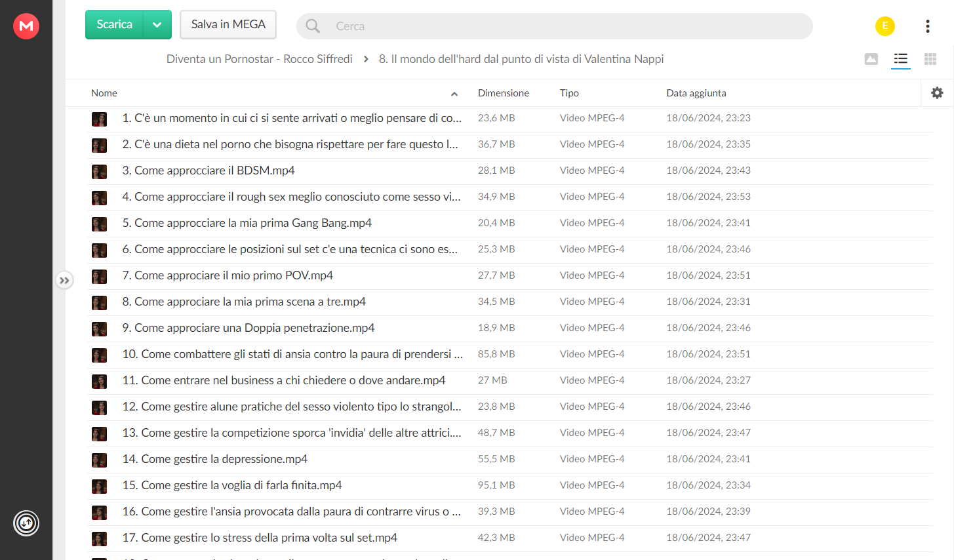Open the Scarica dropdown arrow
This screenshot has width=954, height=560.
pos(157,25)
